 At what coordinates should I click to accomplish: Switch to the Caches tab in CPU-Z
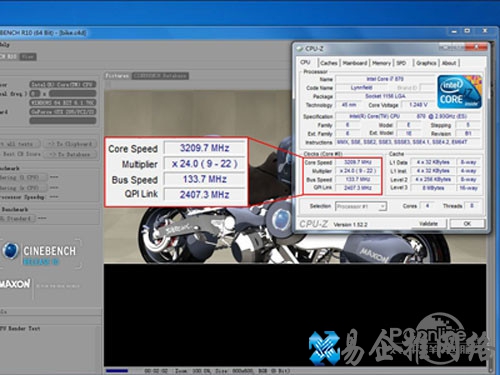329,63
